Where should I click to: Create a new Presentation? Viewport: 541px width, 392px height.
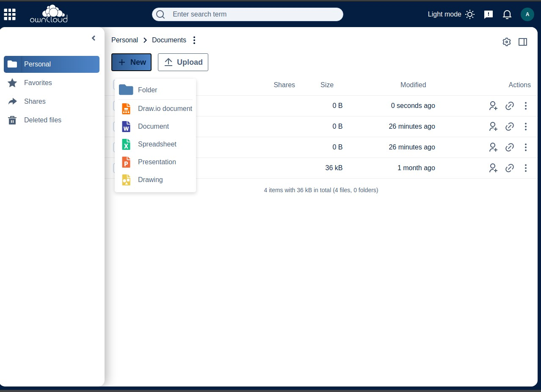click(x=155, y=162)
